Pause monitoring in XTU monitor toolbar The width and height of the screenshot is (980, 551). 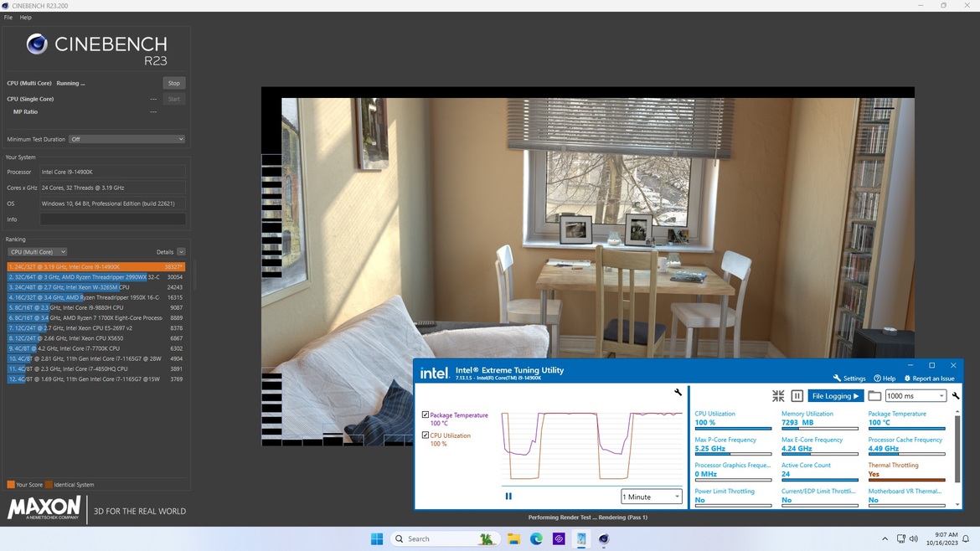797,395
